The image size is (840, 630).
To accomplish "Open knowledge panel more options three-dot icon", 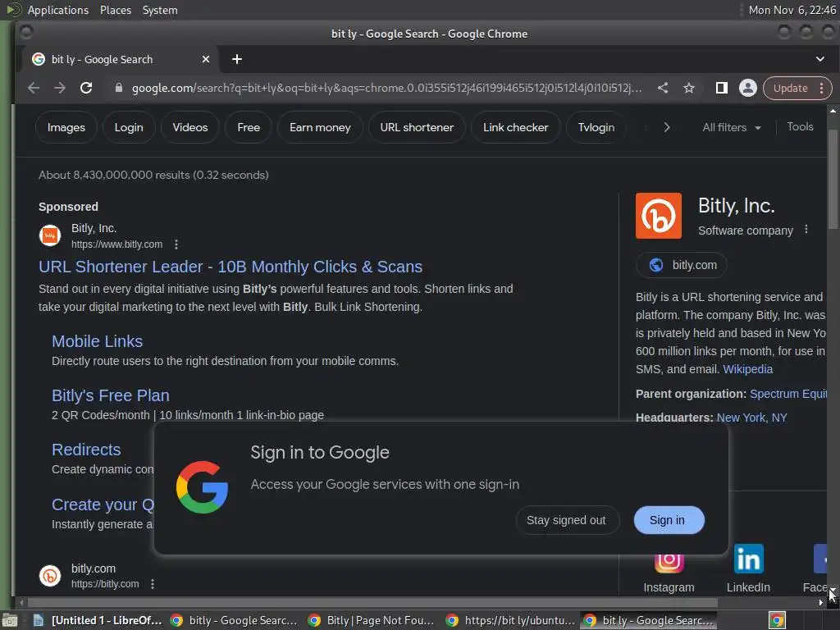I will [x=806, y=230].
